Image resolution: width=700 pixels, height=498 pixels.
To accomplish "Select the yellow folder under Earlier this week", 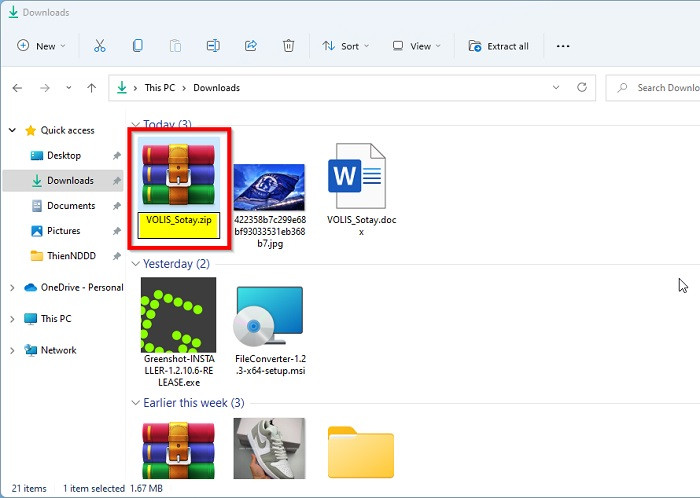I will 361,452.
